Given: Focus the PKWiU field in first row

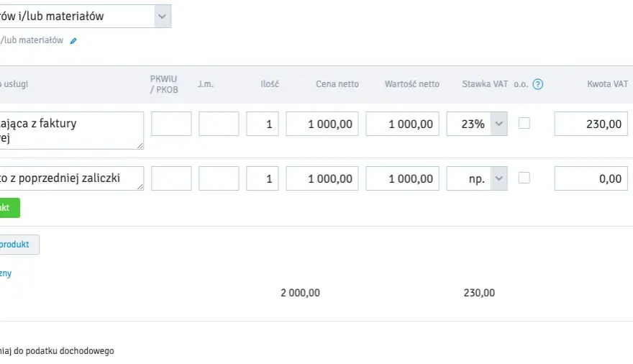Looking at the screenshot, I should tap(171, 124).
